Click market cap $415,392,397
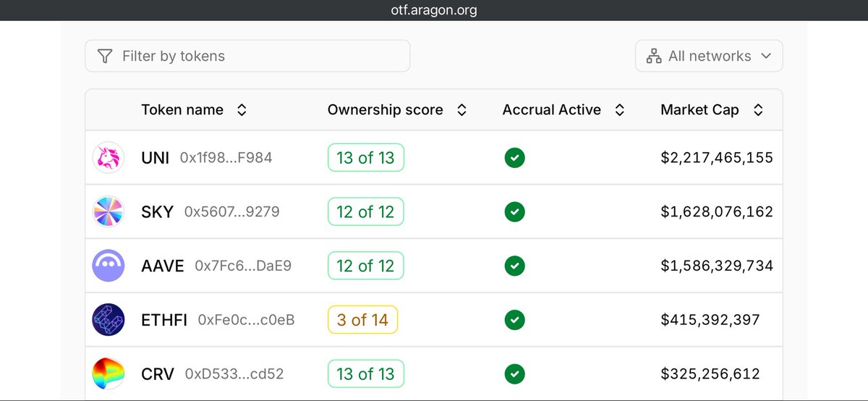The image size is (868, 401). pos(710,320)
